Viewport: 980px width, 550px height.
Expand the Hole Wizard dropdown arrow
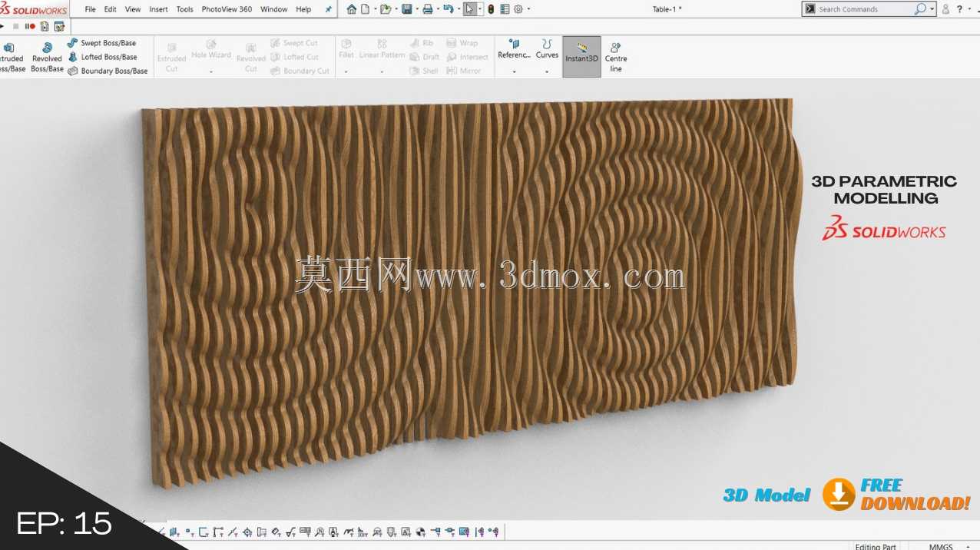click(x=211, y=71)
